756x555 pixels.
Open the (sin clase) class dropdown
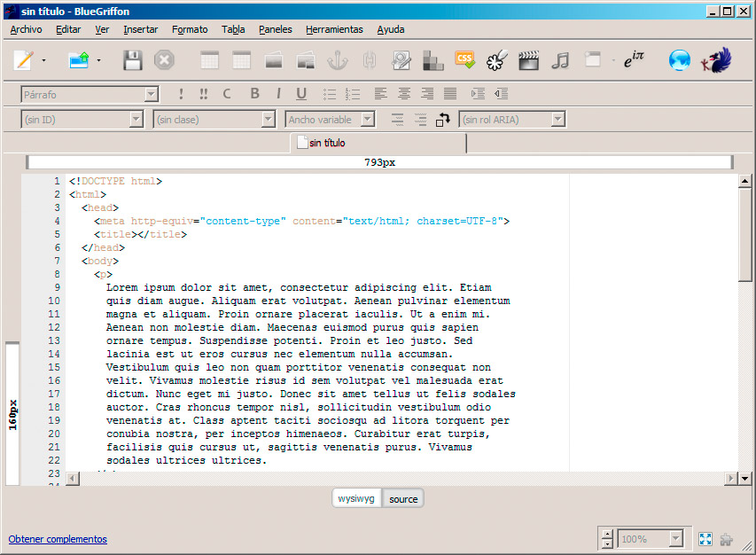(x=268, y=119)
